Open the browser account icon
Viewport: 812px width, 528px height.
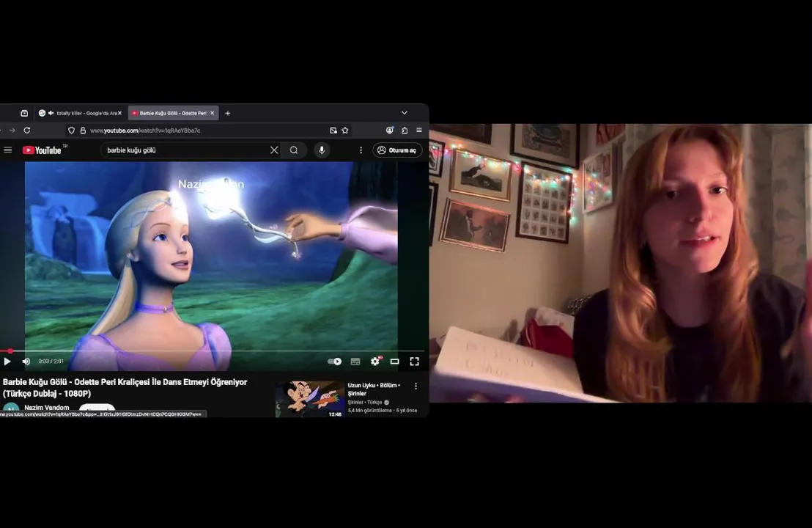[x=389, y=131]
